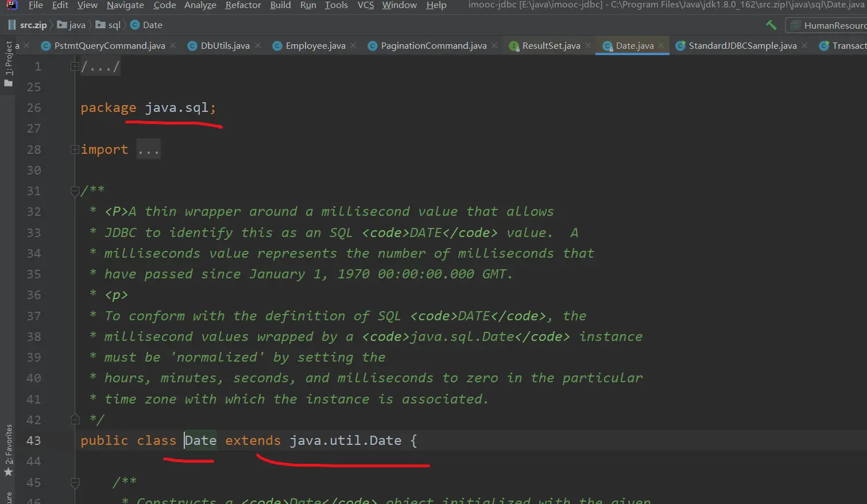
Task: Open the Navigate menu
Action: pos(125,5)
